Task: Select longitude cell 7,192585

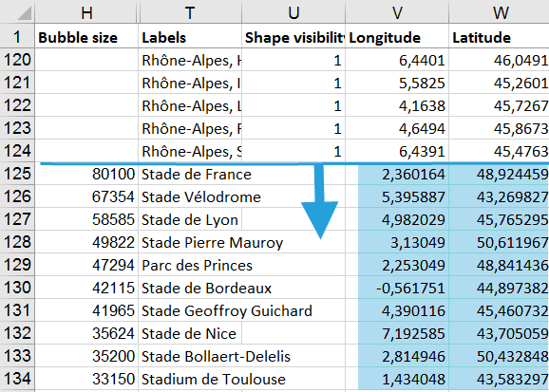Action: point(397,333)
